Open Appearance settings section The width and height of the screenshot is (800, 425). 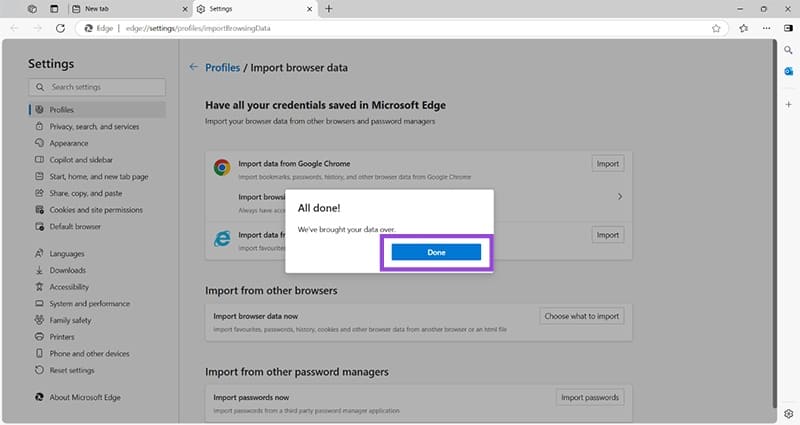click(x=69, y=143)
